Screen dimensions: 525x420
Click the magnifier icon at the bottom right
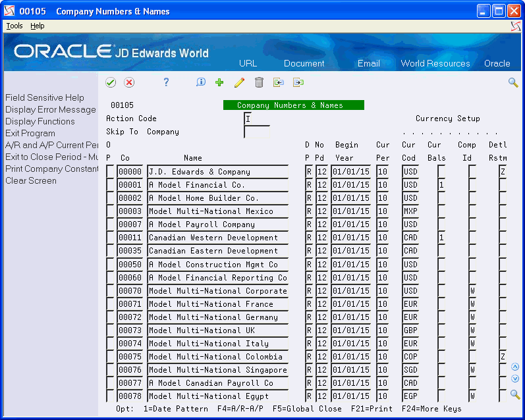click(x=515, y=394)
